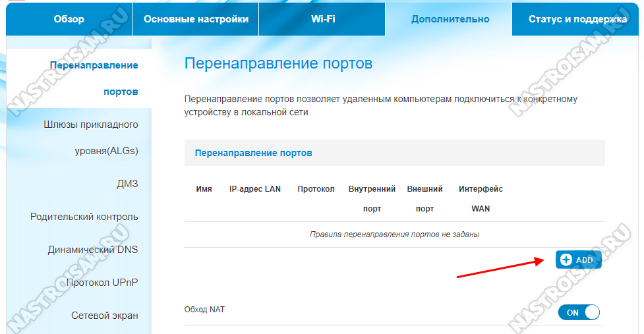Screen dimensions: 644x334
Task: Open the ДМЗ sidebar item
Action: pyautogui.click(x=126, y=184)
